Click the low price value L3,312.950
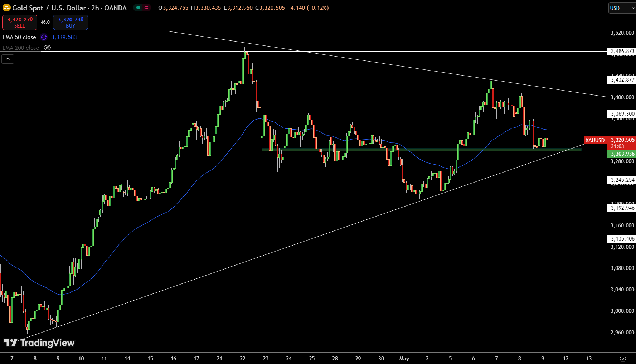636x364 pixels. tap(238, 8)
